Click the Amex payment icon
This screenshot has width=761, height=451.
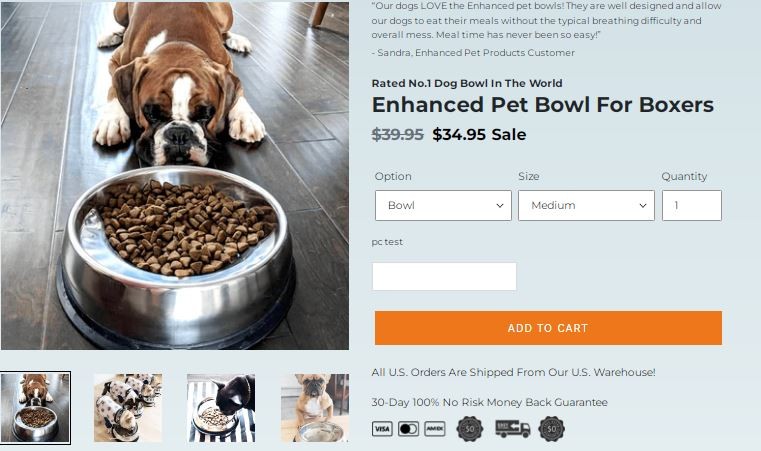pyautogui.click(x=434, y=429)
